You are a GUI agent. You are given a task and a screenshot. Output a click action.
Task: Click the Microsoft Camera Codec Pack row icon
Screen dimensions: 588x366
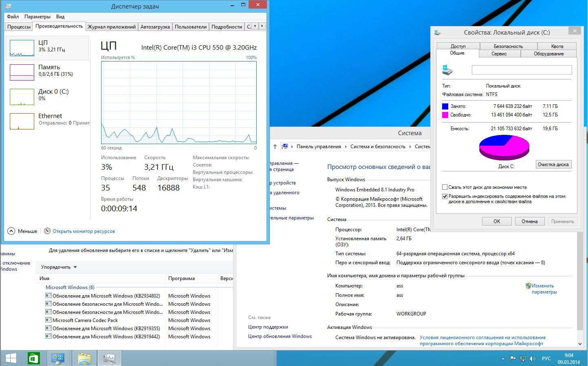click(48, 320)
